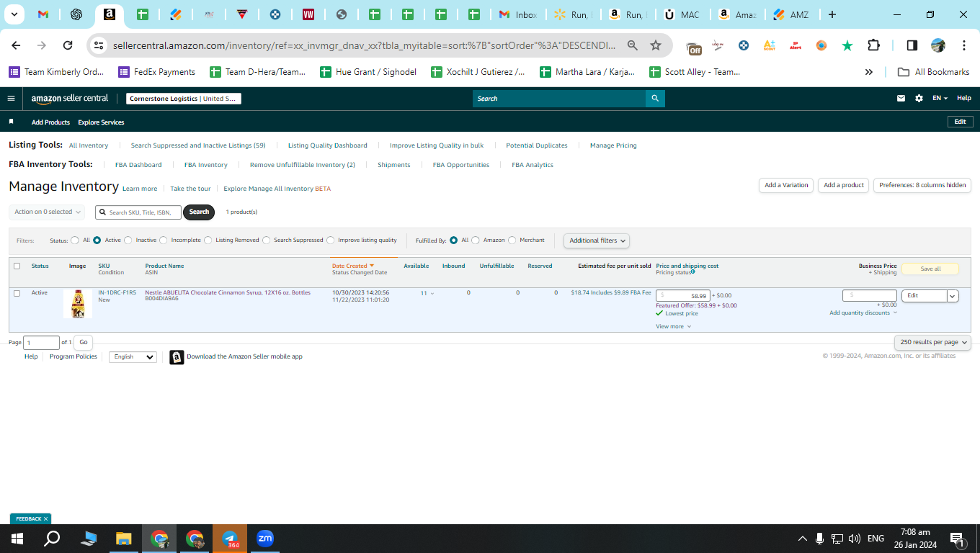Click the zoom magnifier icon in address bar
This screenshot has height=553, width=980.
coord(632,45)
